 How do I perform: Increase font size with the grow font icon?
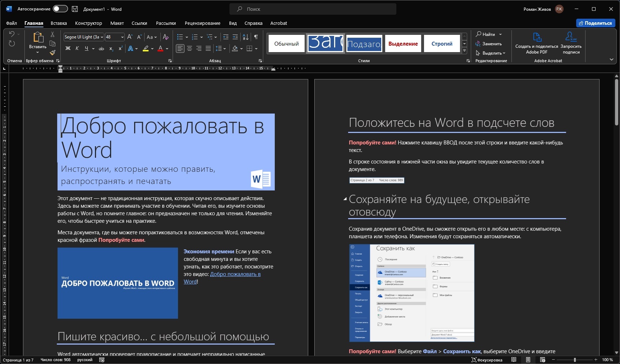coord(130,37)
